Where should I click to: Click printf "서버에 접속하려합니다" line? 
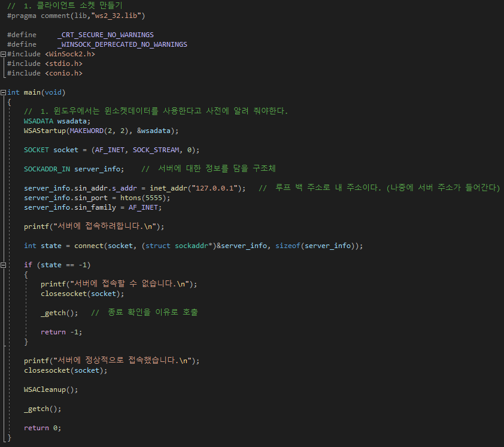pos(94,226)
